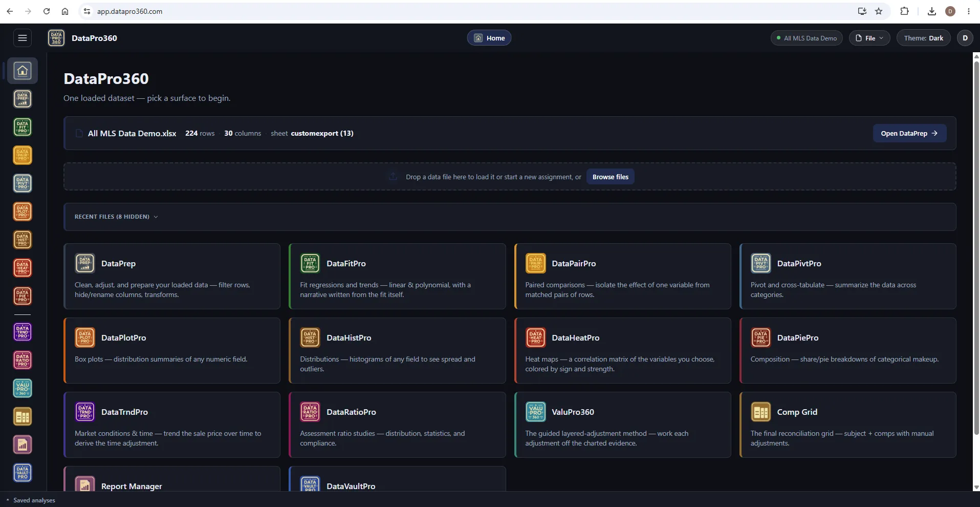
Task: Open the DataPlotPro card
Action: tap(172, 350)
